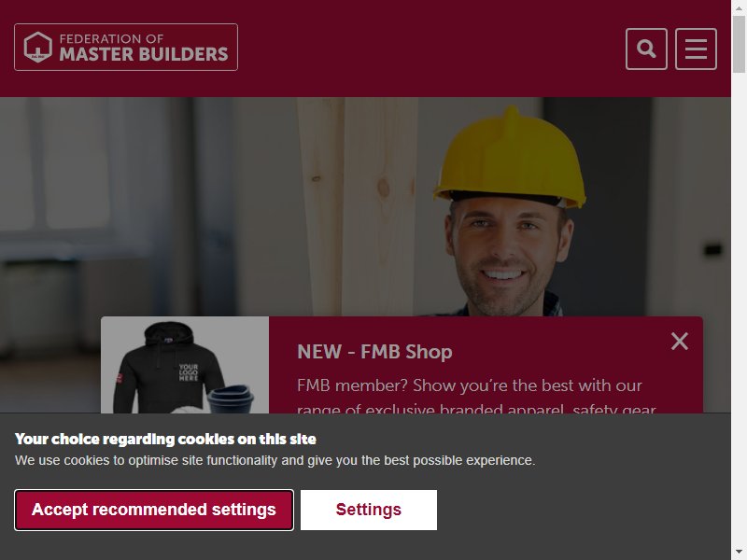
Task: Click the hexagon house logo icon
Action: coord(38,48)
